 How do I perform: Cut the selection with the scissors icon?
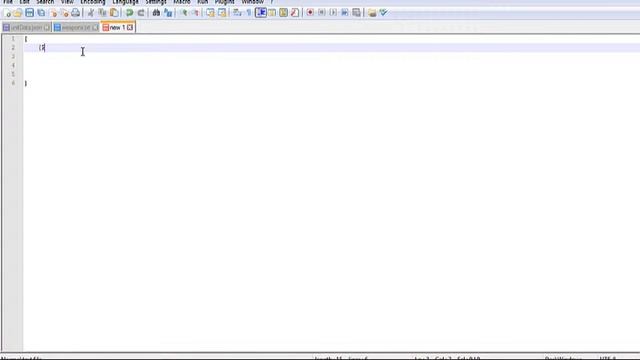point(91,13)
